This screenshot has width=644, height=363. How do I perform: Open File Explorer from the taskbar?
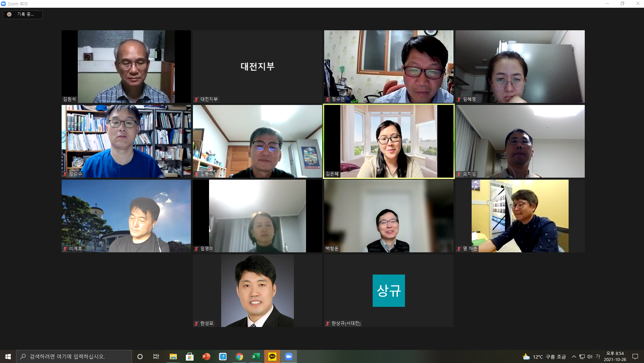173,357
